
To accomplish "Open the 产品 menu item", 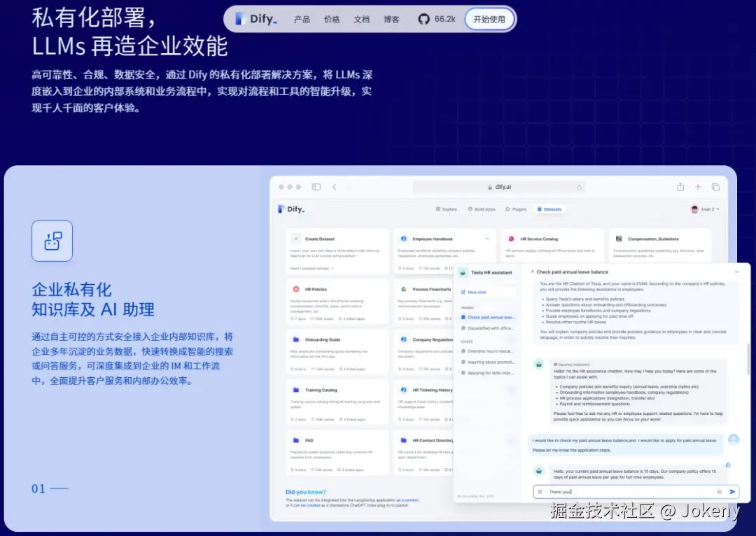I will 302,20.
